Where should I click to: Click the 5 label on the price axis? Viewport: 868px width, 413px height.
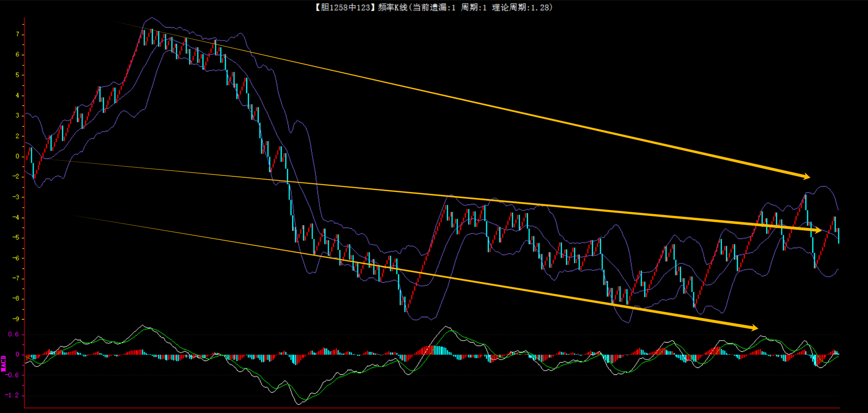coord(17,75)
